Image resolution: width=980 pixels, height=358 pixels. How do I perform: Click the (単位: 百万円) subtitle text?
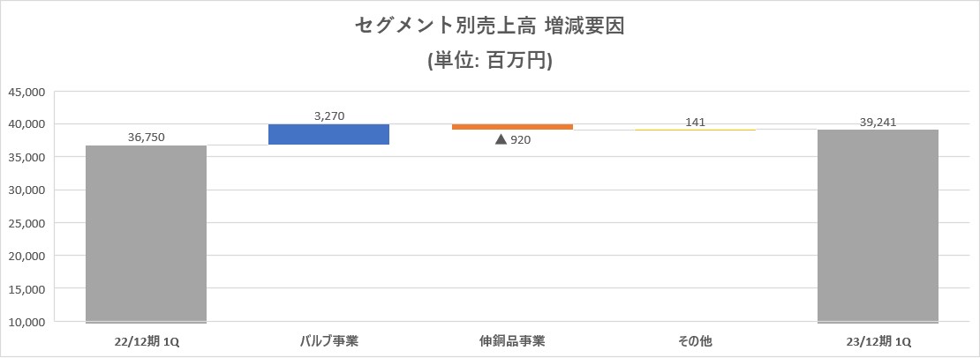click(489, 61)
